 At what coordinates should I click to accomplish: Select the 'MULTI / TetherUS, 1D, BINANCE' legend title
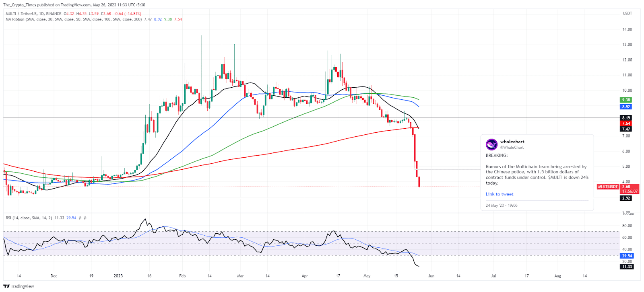pos(33,14)
